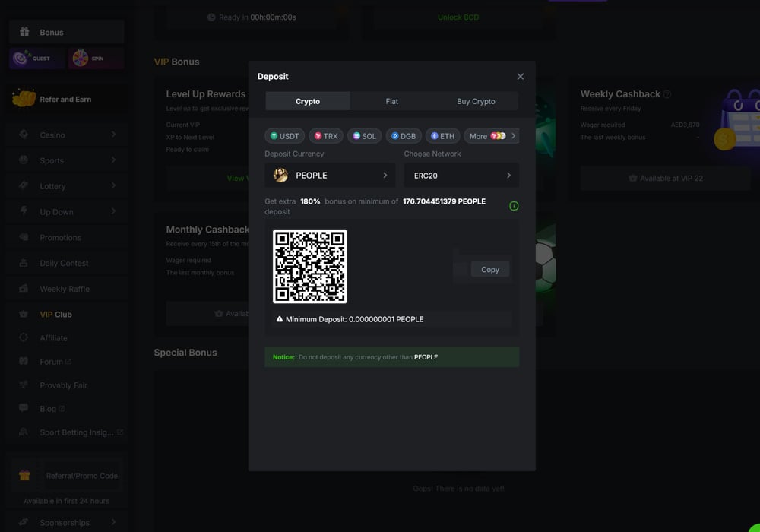This screenshot has width=760, height=532.
Task: Select the TRX currency chip
Action: pos(326,136)
